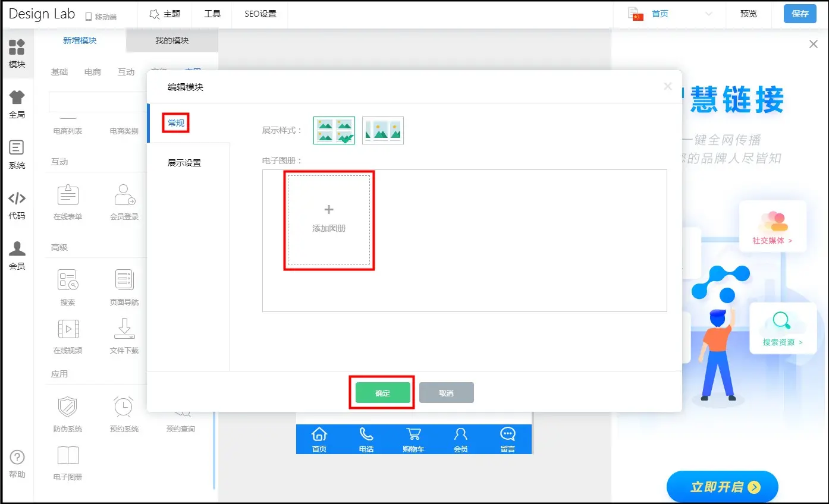Select the grid display style option
This screenshot has width=829, height=504.
click(x=334, y=130)
